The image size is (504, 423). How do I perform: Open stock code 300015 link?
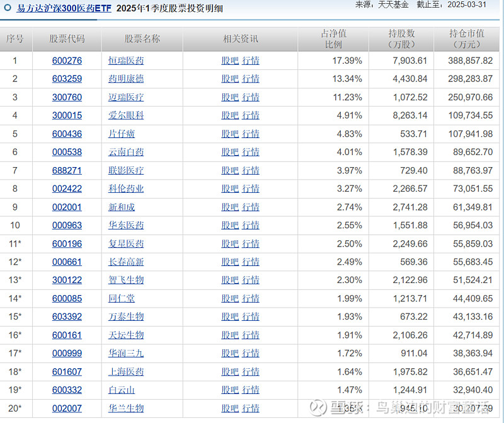(67, 115)
